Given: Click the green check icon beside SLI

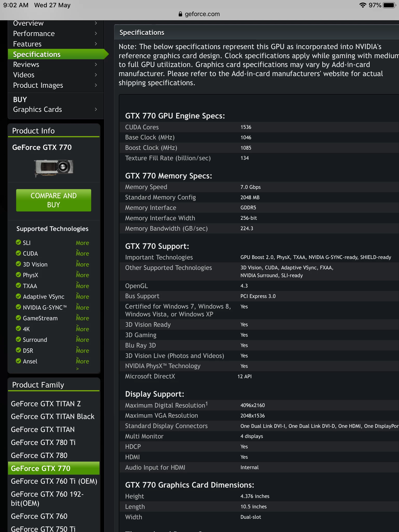Looking at the screenshot, I should pyautogui.click(x=18, y=242).
